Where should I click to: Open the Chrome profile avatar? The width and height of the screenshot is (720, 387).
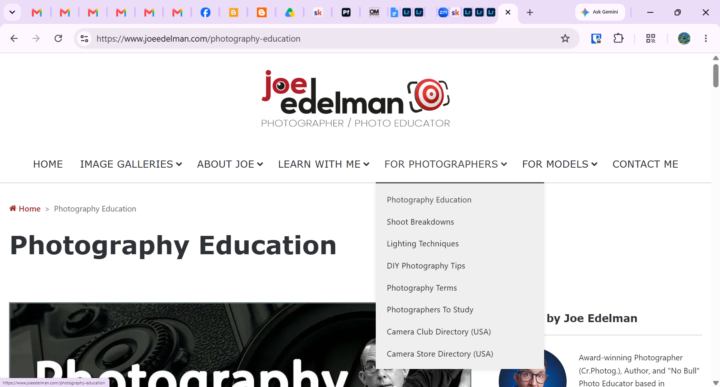tap(684, 39)
